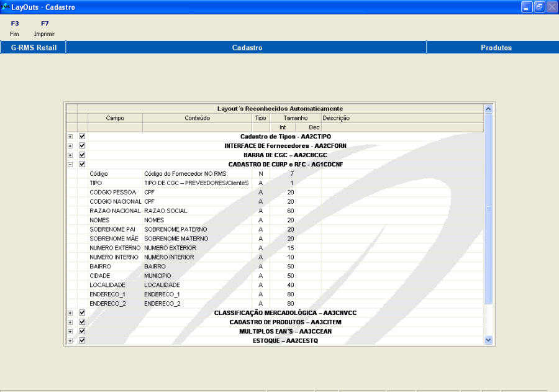Expand the INTERFACE DE Fornecedores AA2CFORN row
559x392 pixels.
70,146
